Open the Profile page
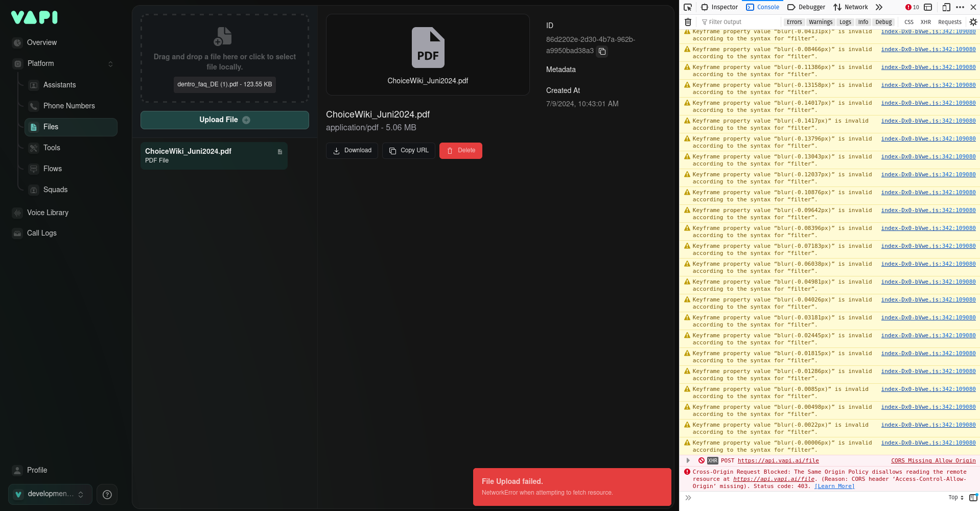Viewport: 980px width, 511px height. [37, 470]
